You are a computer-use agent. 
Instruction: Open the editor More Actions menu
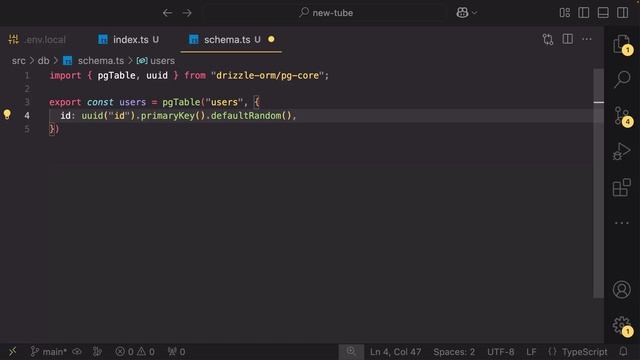(587, 39)
